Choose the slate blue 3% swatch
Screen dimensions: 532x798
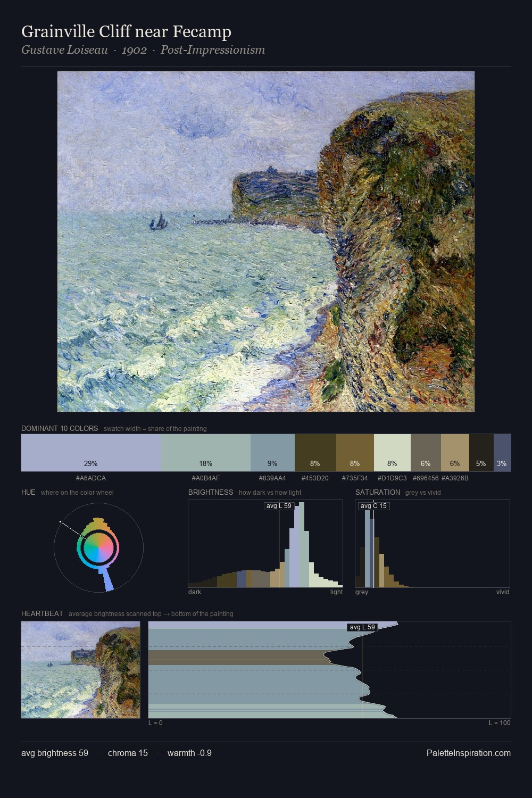click(x=502, y=453)
